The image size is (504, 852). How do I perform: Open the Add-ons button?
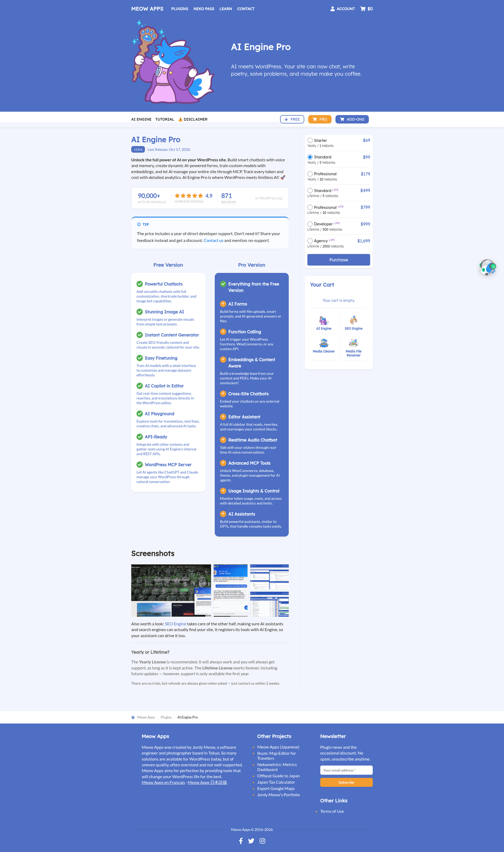point(352,119)
